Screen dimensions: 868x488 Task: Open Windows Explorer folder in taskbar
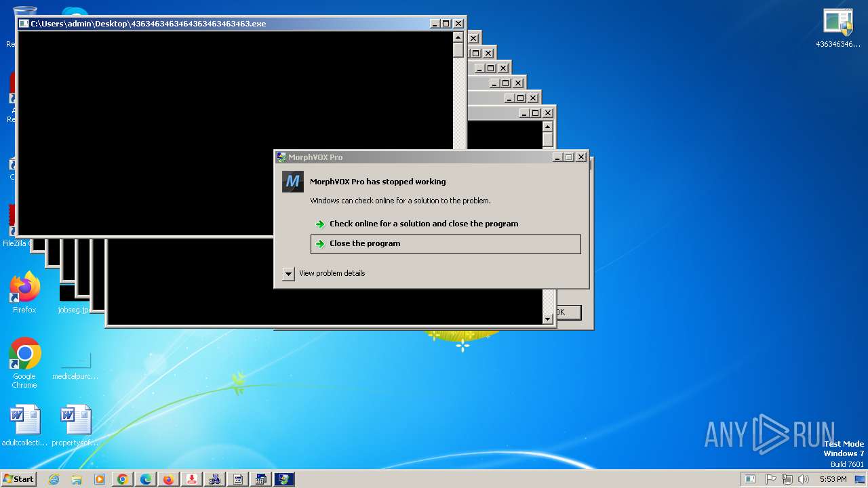(x=77, y=479)
